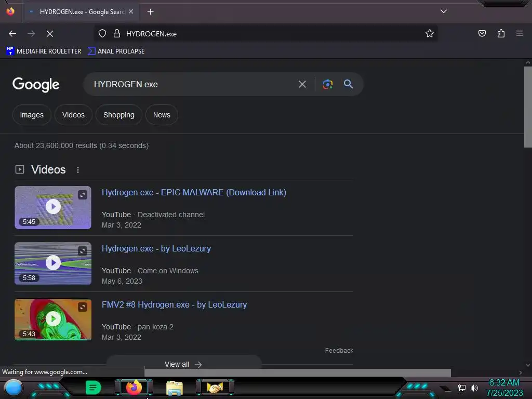Open Hydrogen.exe - EPIC MALWARE video link

(194, 192)
